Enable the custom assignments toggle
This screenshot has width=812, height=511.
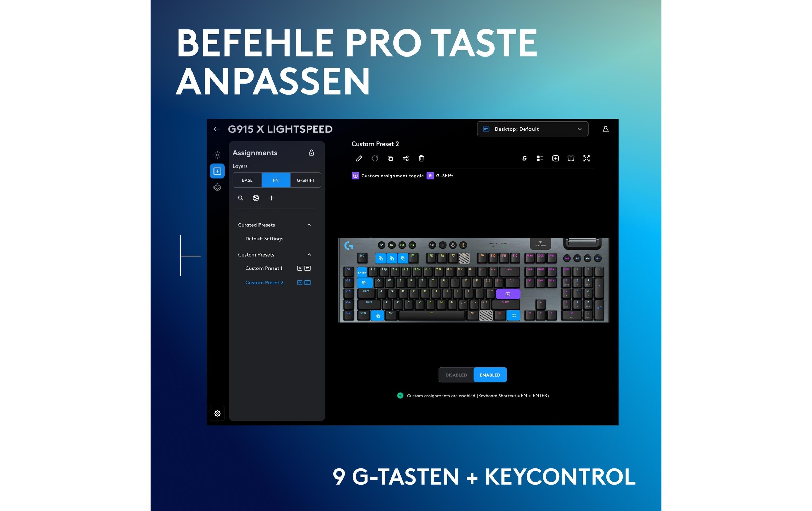pos(490,375)
